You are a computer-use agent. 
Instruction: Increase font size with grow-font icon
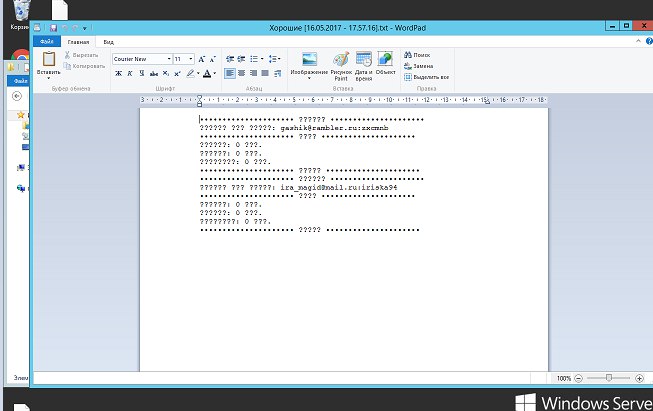pos(201,59)
